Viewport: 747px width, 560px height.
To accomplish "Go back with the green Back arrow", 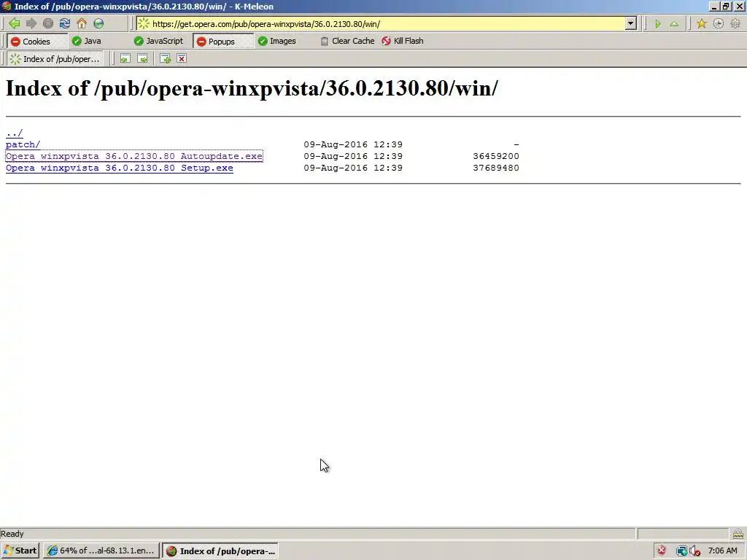I will pyautogui.click(x=15, y=23).
